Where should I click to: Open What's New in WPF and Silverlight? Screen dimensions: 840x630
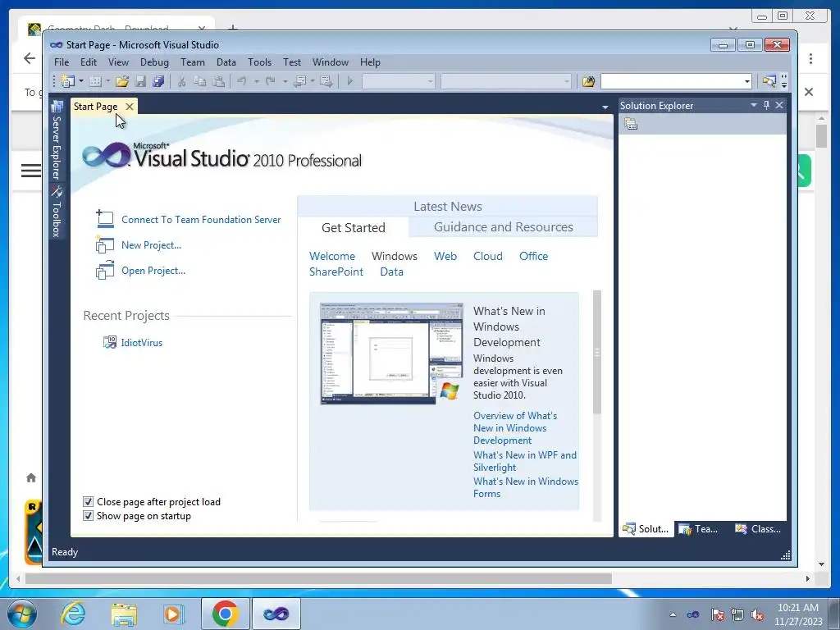pyautogui.click(x=525, y=461)
